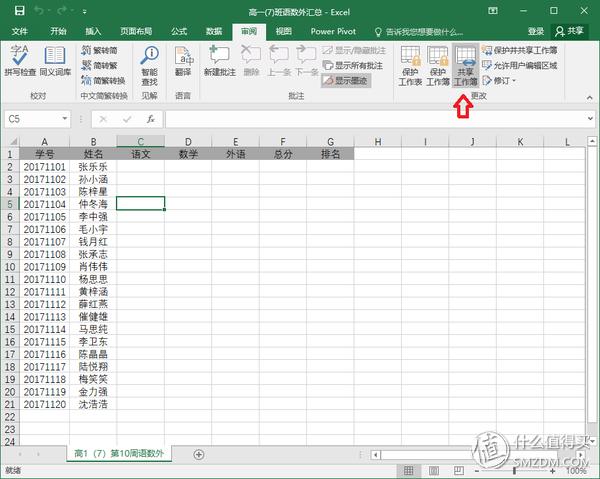
Task: Click the fx insert function button
Action: tap(151, 119)
